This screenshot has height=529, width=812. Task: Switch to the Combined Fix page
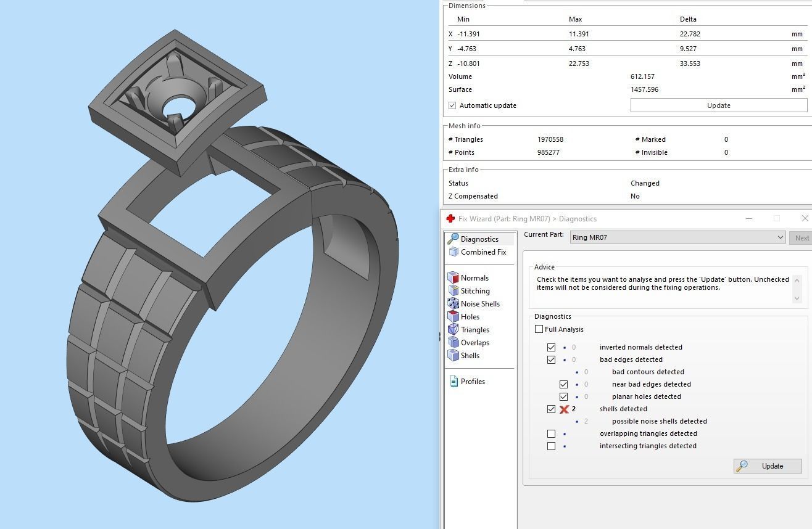pyautogui.click(x=483, y=252)
